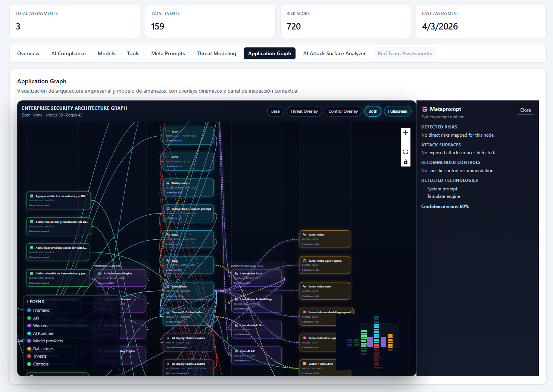Click the red Threats color dot in the legend
553x392 pixels.
[29, 356]
